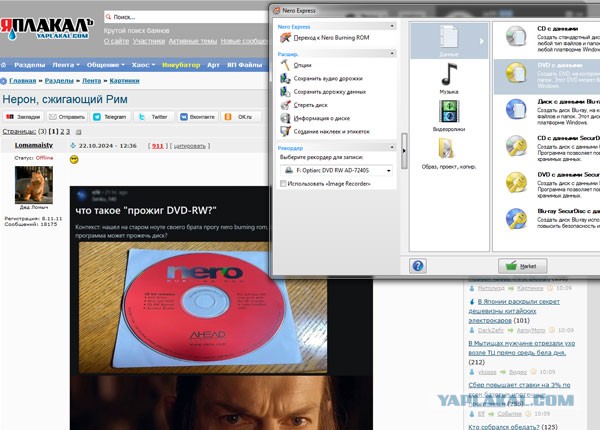This screenshot has height=430, width=600.
Task: Share via the Вконтакте button
Action: (198, 117)
